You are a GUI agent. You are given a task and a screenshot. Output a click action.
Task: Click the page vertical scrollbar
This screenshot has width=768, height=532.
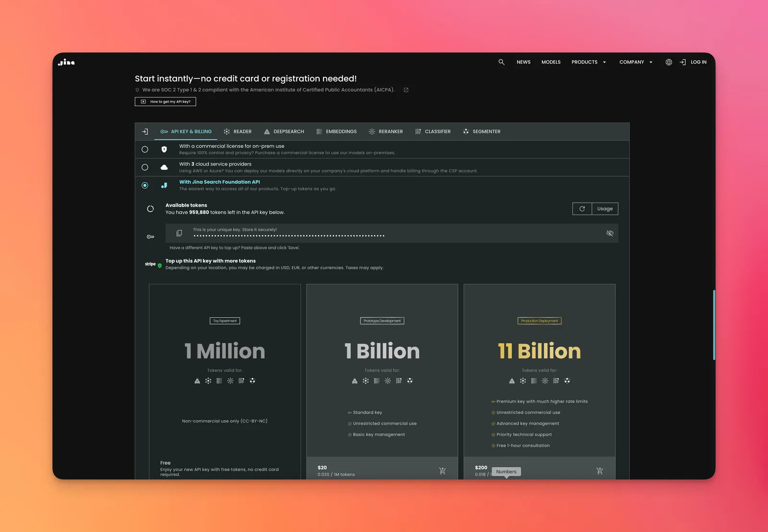point(714,325)
